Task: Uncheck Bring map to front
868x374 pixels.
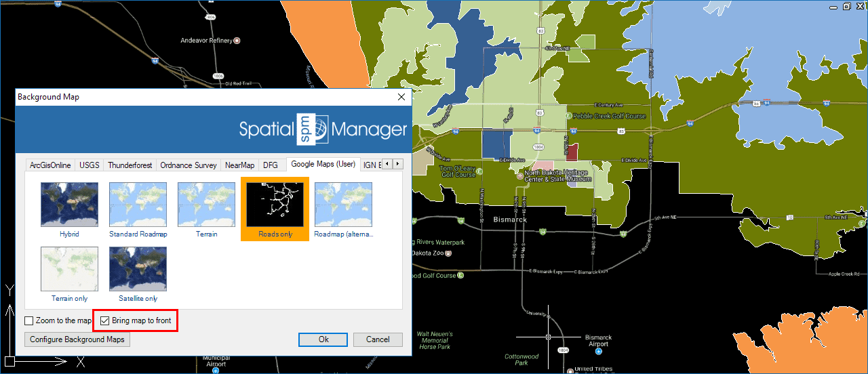Action: pyautogui.click(x=105, y=320)
